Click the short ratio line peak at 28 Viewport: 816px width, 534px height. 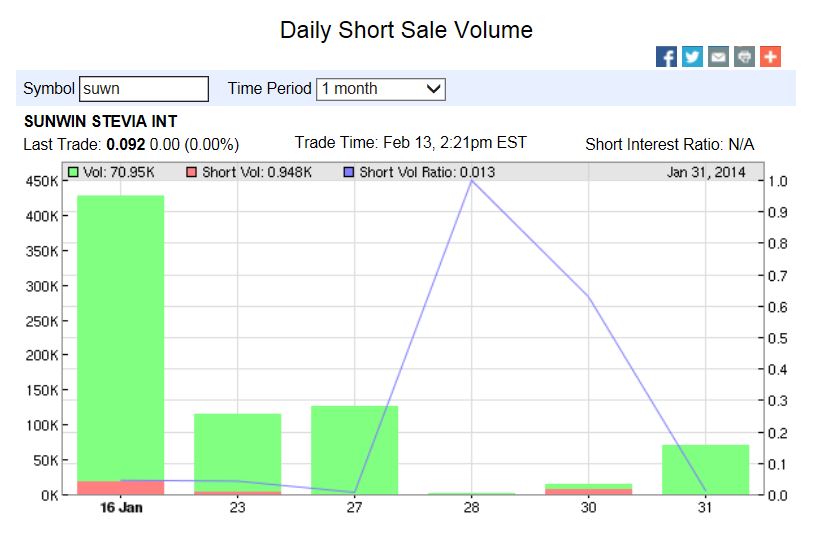[x=472, y=181]
